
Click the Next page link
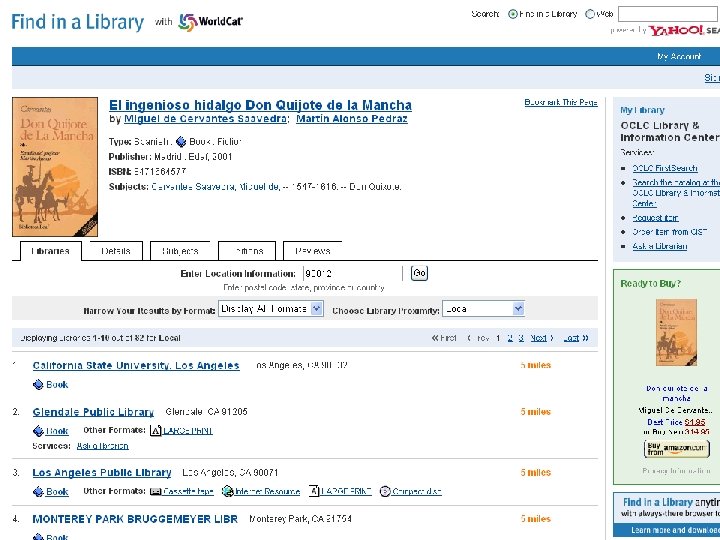[539, 338]
